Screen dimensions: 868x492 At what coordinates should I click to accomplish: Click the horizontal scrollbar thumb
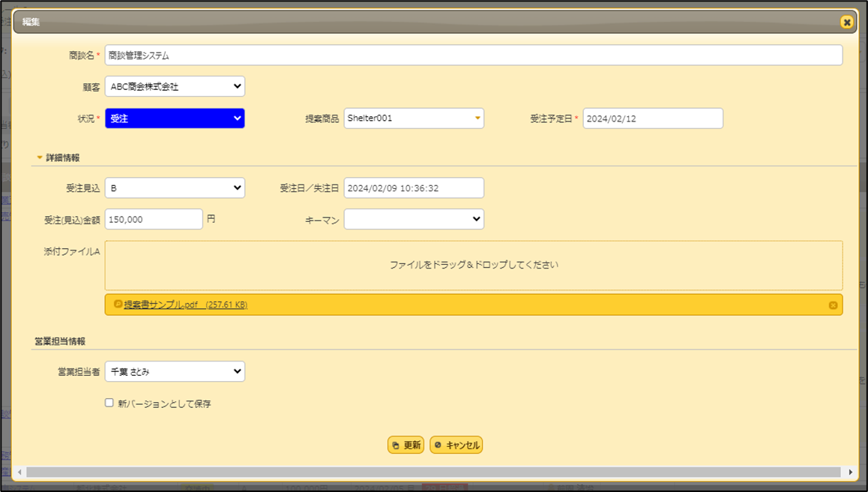click(433, 472)
